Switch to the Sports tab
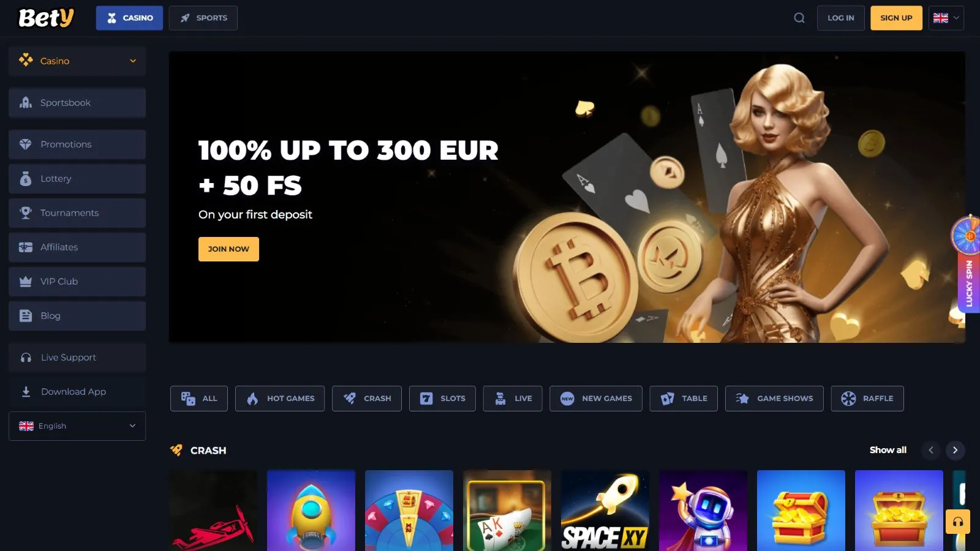The image size is (980, 551). [203, 18]
